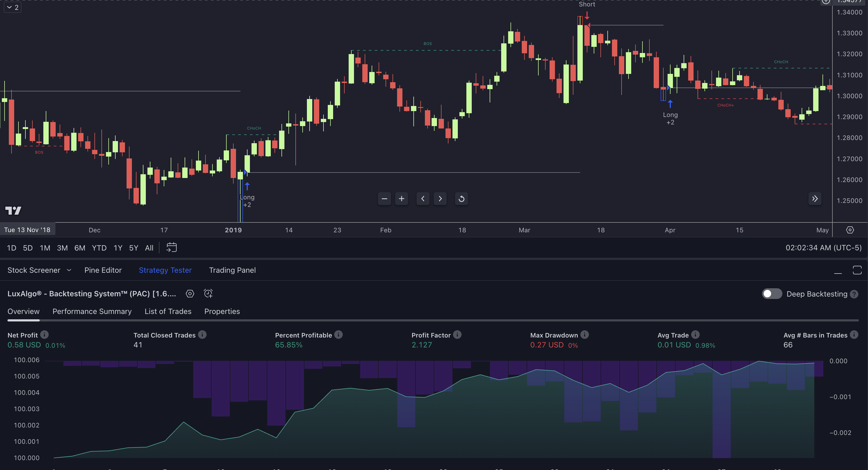Screen dimensions: 868x470
Task: Click the scroll left navigation arrow
Action: 422,199
